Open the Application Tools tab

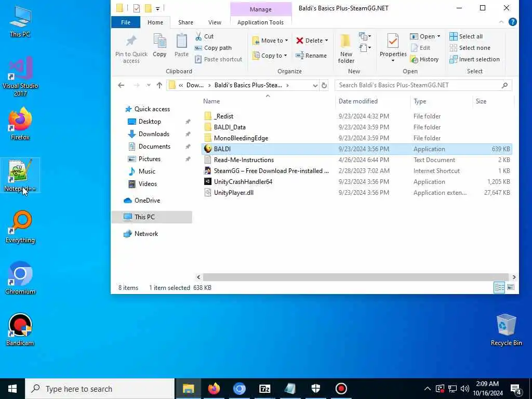pyautogui.click(x=260, y=22)
